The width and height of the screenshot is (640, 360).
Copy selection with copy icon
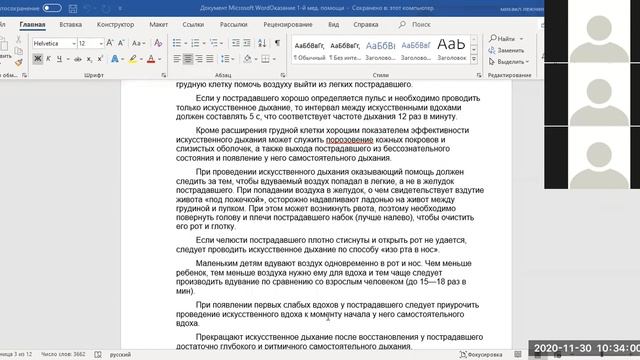point(18,51)
